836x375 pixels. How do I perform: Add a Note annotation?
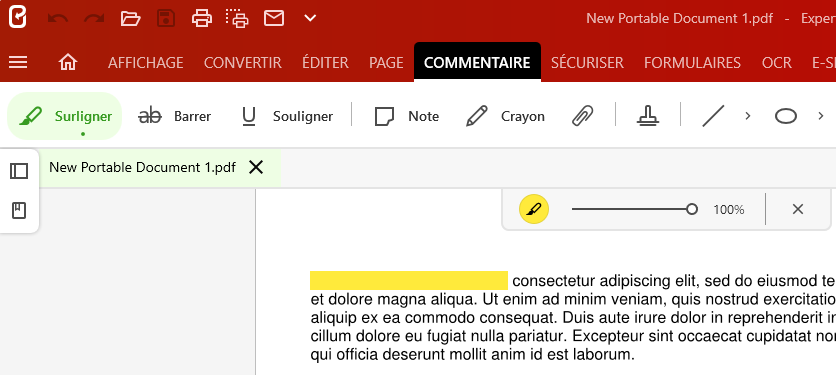point(406,116)
